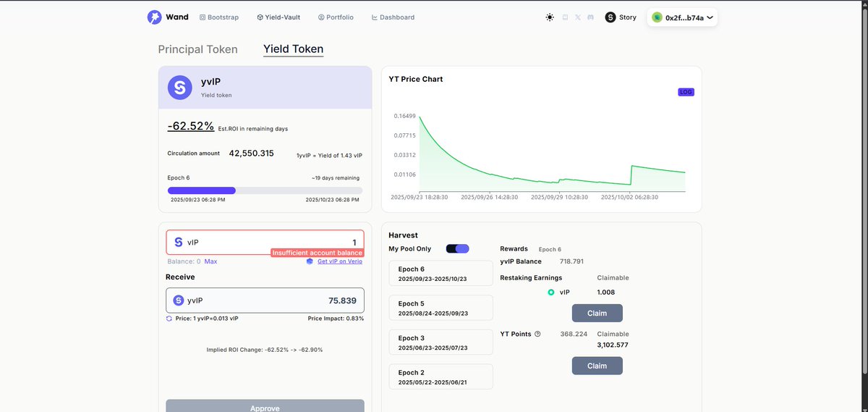868x412 pixels.
Task: Claim the vIP restaking earnings
Action: point(597,313)
